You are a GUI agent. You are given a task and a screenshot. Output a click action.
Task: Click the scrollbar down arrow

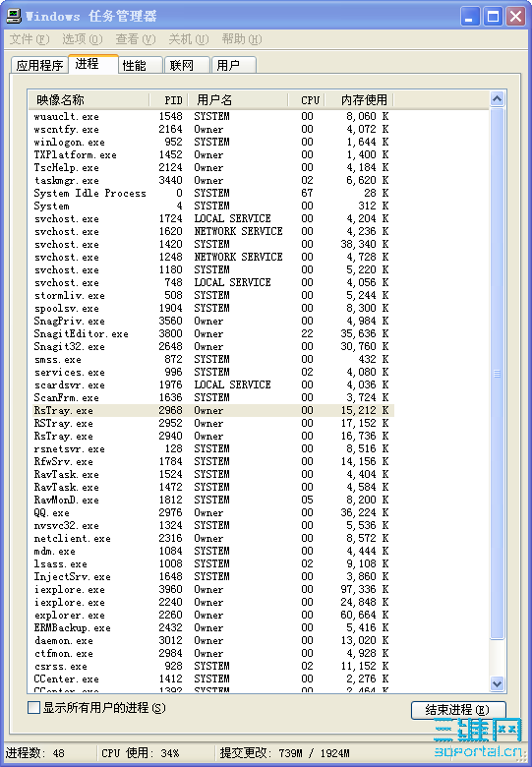(497, 683)
